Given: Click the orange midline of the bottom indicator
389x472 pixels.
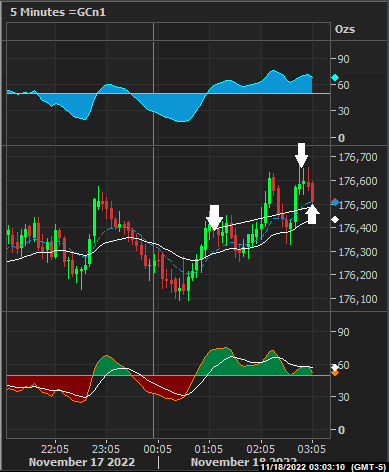Looking at the screenshot, I should 168,376.
